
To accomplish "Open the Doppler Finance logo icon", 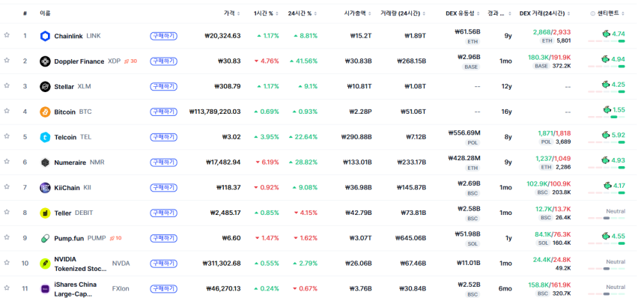I will point(45,61).
